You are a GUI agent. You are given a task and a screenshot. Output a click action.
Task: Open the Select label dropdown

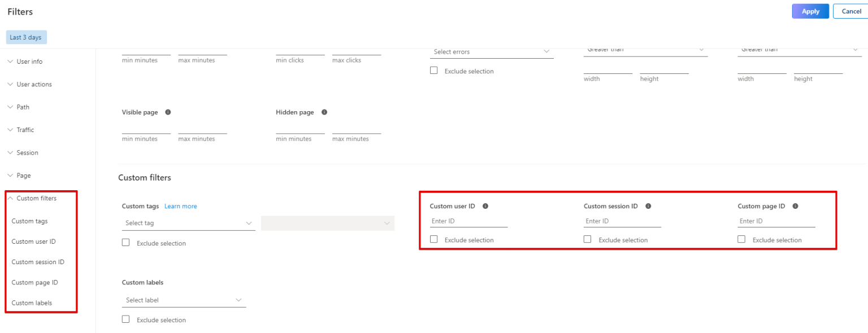[184, 299]
